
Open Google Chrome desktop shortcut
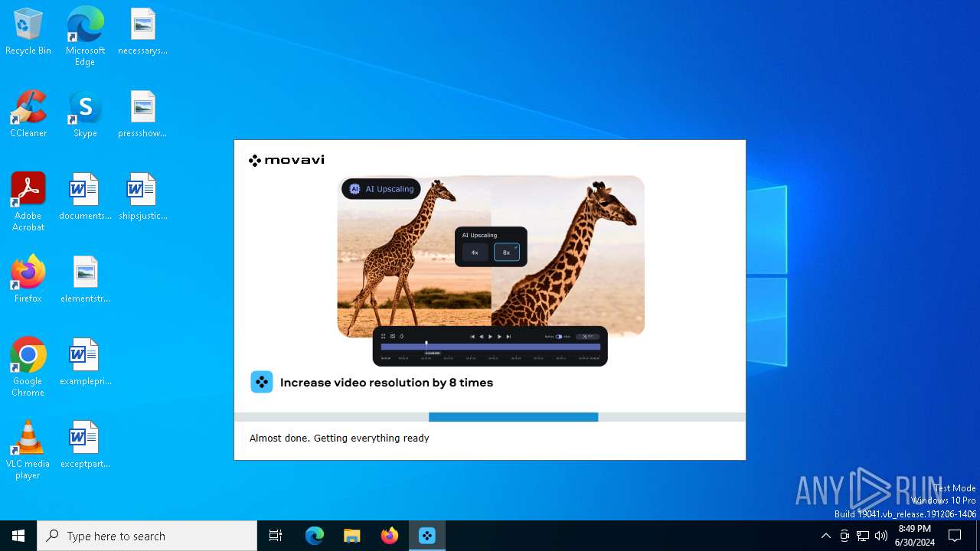click(x=28, y=367)
